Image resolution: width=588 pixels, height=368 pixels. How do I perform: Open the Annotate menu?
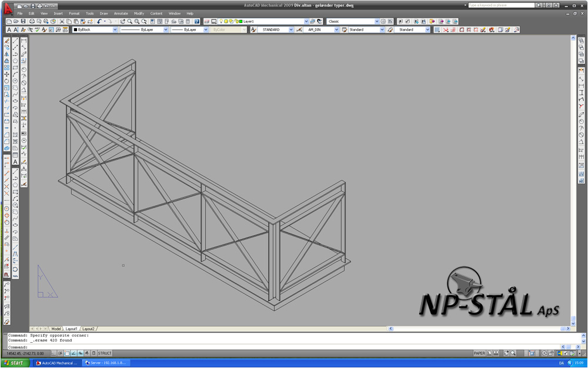pyautogui.click(x=121, y=14)
